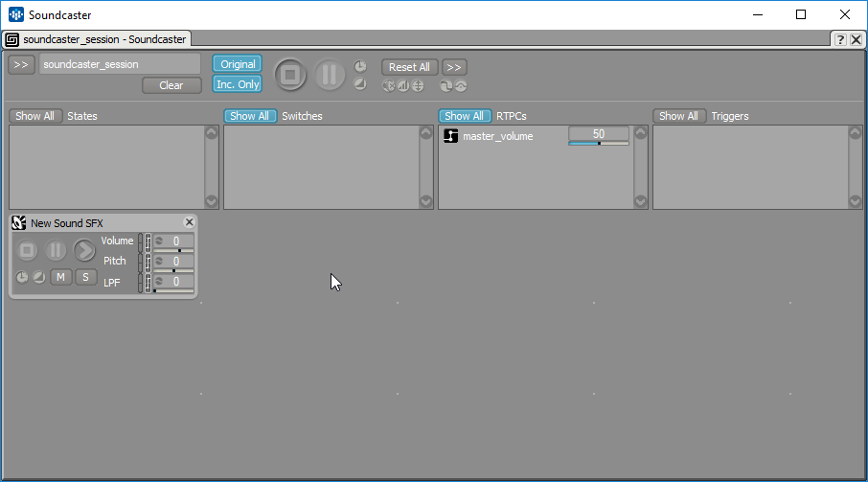Click the LPF slider of New Sound SFX
Viewport: 868px width, 482px height.
coord(173,290)
